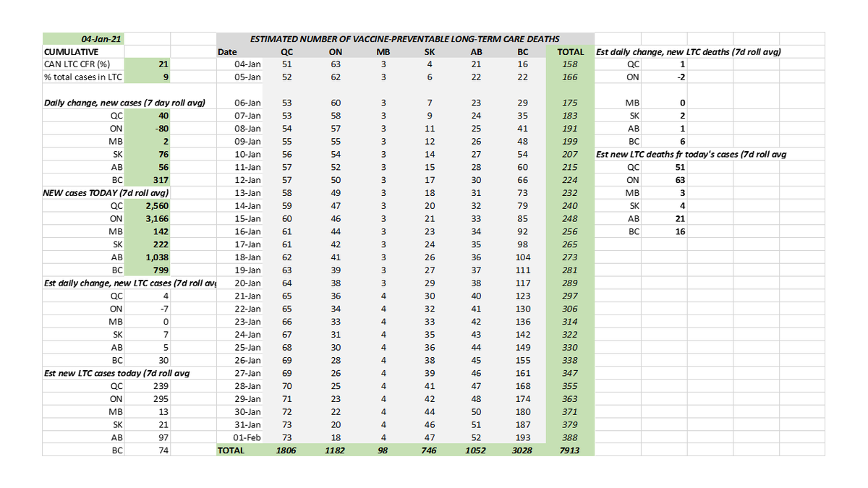868x488 pixels.
Task: Click MB column total 98
Action: point(383,450)
